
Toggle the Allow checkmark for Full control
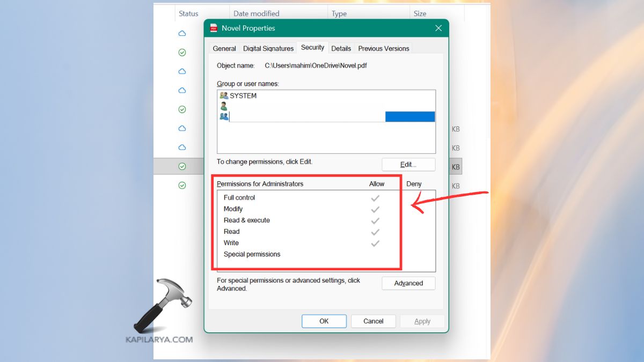click(375, 197)
